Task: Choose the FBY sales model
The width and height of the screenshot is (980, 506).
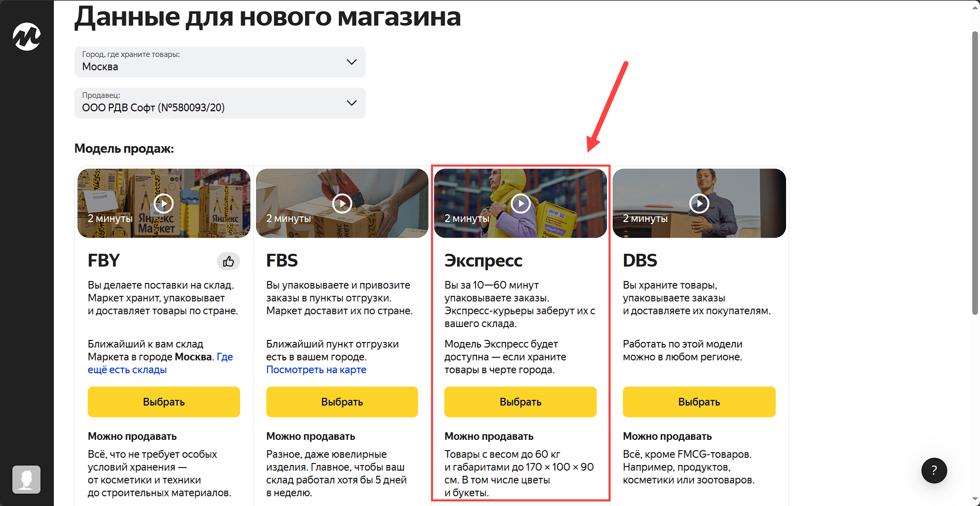Action: [x=164, y=402]
